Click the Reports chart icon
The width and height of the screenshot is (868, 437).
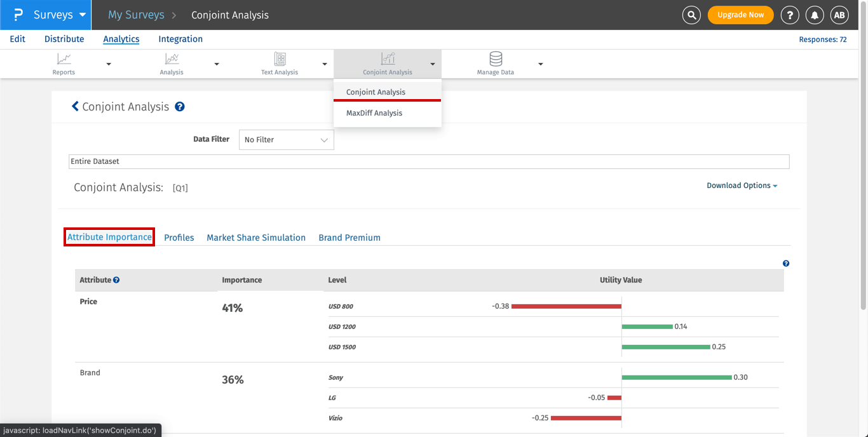64,60
